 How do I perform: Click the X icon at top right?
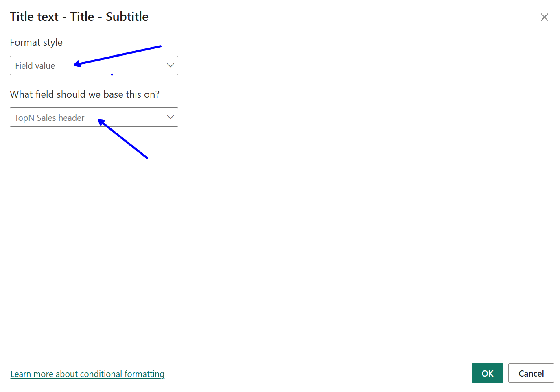coord(544,17)
